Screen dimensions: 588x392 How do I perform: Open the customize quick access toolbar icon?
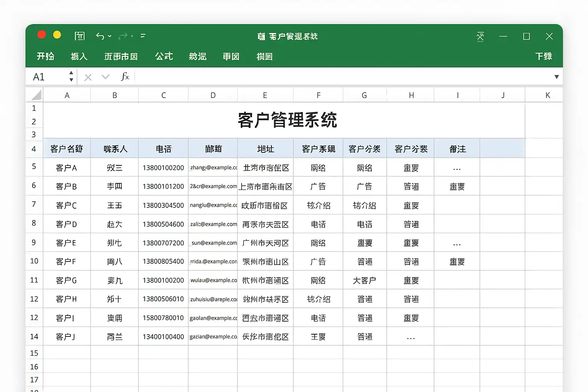click(143, 36)
